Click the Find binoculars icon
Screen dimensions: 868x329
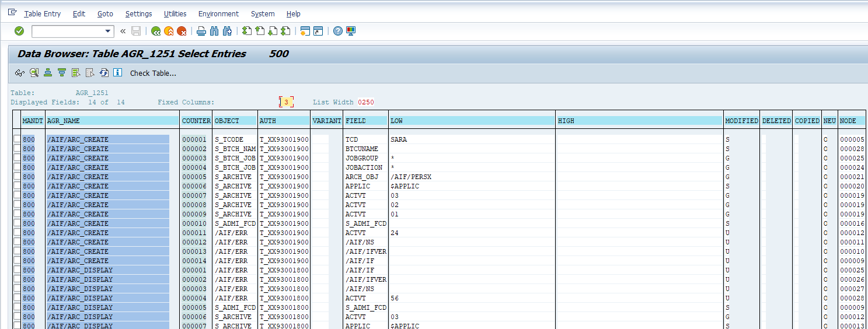pos(214,31)
